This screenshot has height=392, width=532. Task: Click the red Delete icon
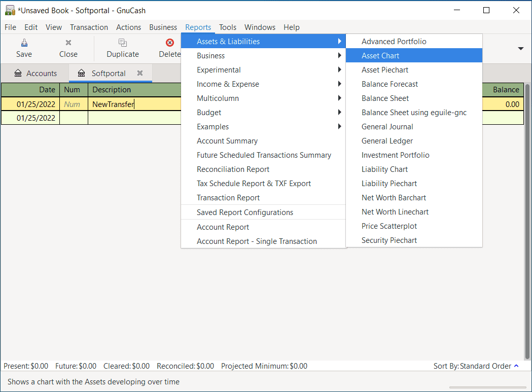(170, 43)
